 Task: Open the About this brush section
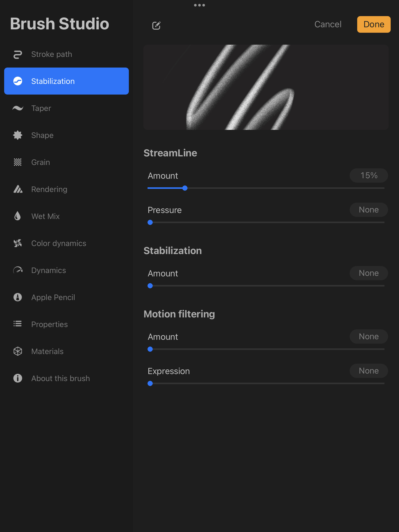point(60,378)
